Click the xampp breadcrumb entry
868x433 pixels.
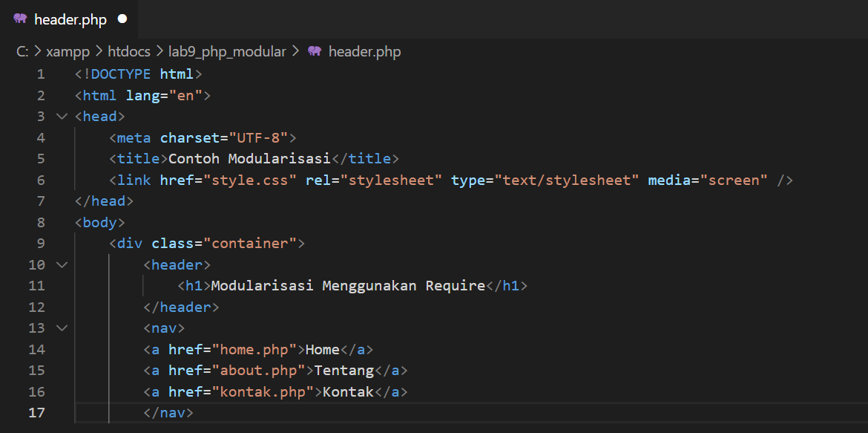coord(67,51)
